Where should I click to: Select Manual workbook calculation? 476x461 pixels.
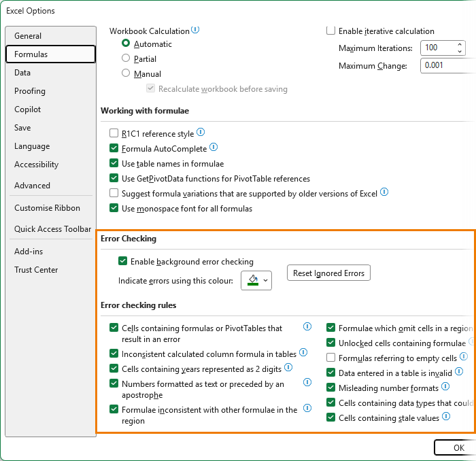click(x=126, y=73)
